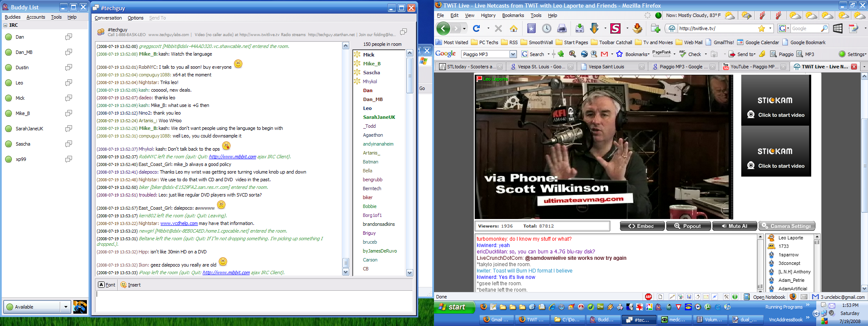Open Leo's buddy info icon
This screenshot has width=868, height=326.
point(69,83)
